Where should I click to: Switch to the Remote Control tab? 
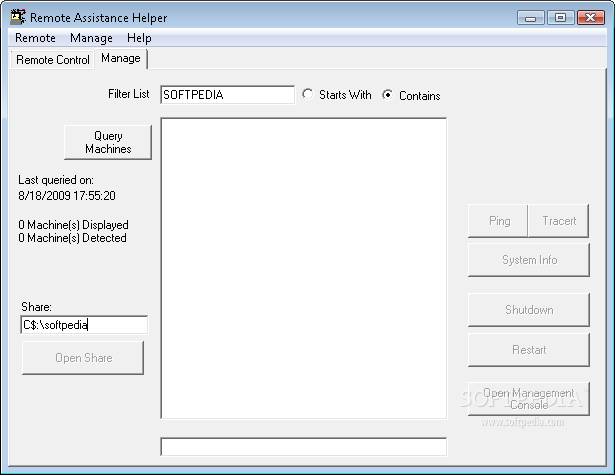(x=53, y=60)
